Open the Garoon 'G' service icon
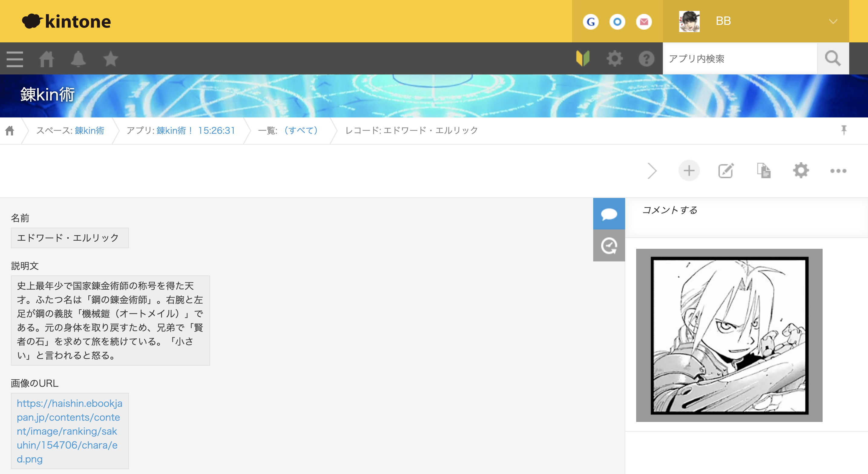Image resolution: width=868 pixels, height=474 pixels. [x=590, y=21]
